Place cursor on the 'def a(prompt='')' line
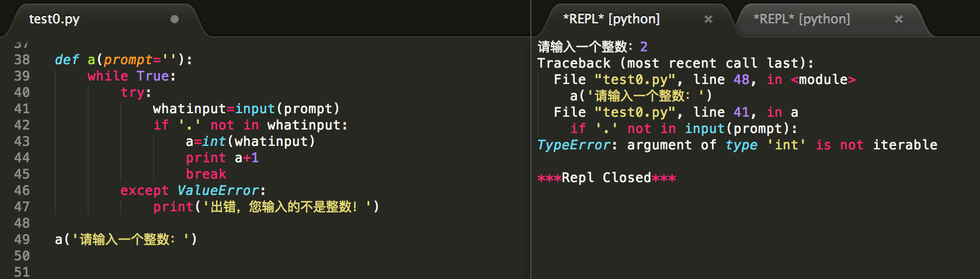980x279 pixels. point(123,60)
